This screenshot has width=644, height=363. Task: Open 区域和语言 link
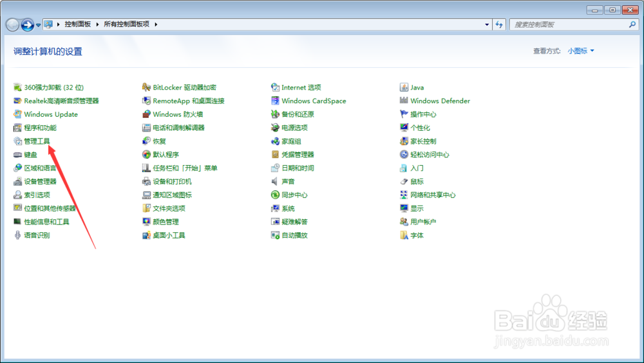40,168
